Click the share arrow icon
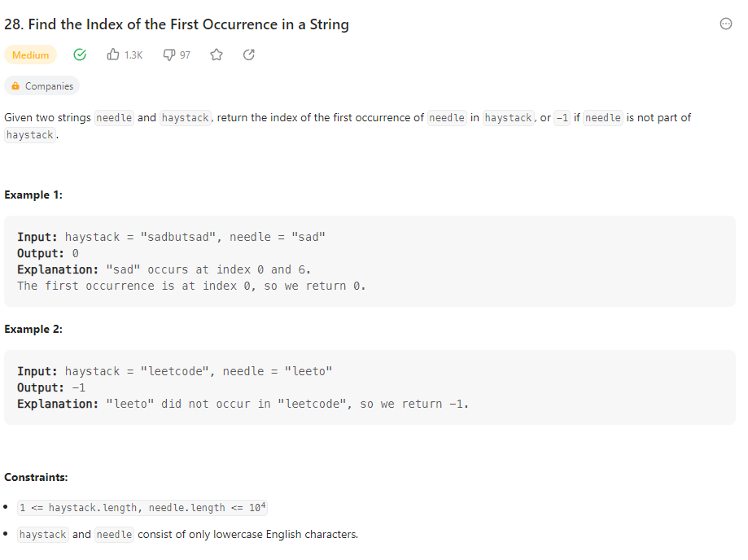Screen dimensions: 748x560 (x=249, y=55)
